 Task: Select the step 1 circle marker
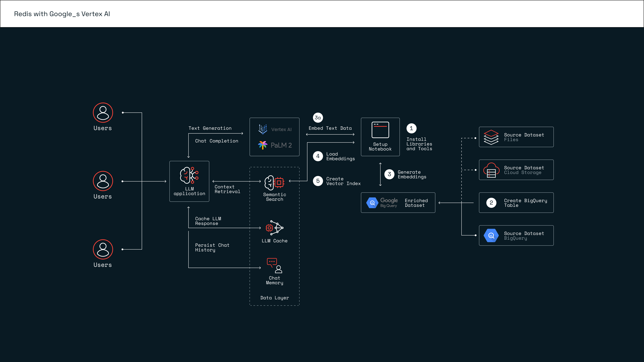pos(411,128)
